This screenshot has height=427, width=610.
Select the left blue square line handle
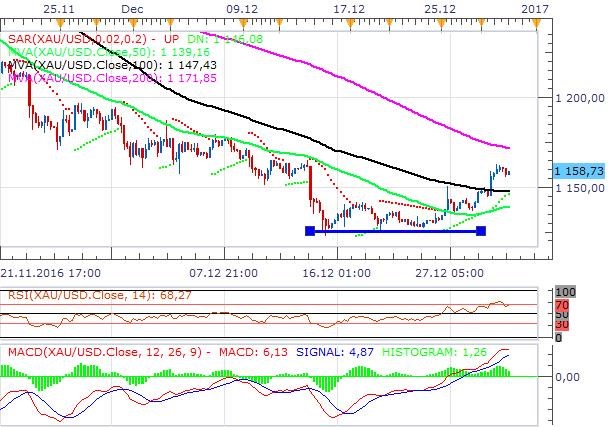pos(309,231)
